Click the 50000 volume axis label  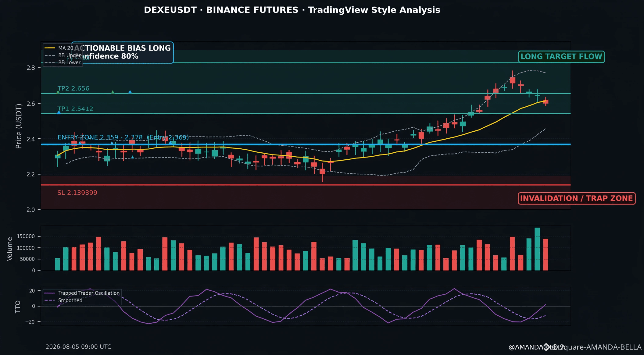(x=27, y=259)
